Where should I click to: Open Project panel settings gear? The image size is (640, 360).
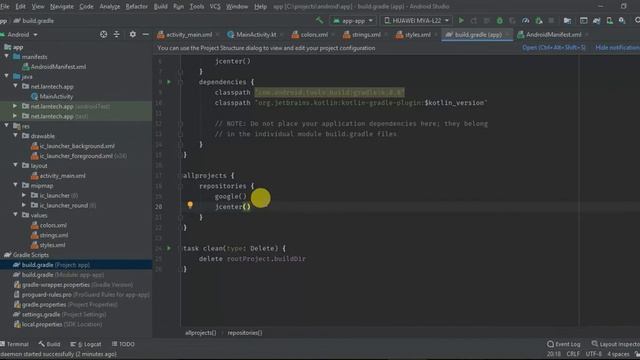click(x=133, y=35)
